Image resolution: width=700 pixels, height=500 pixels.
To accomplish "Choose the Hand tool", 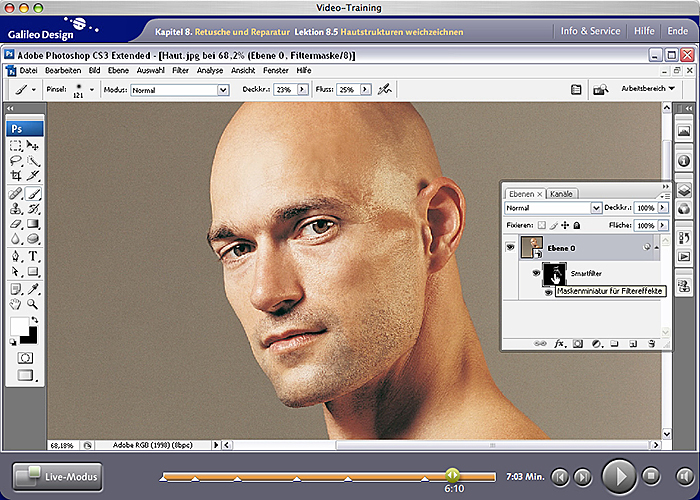I will [x=15, y=303].
